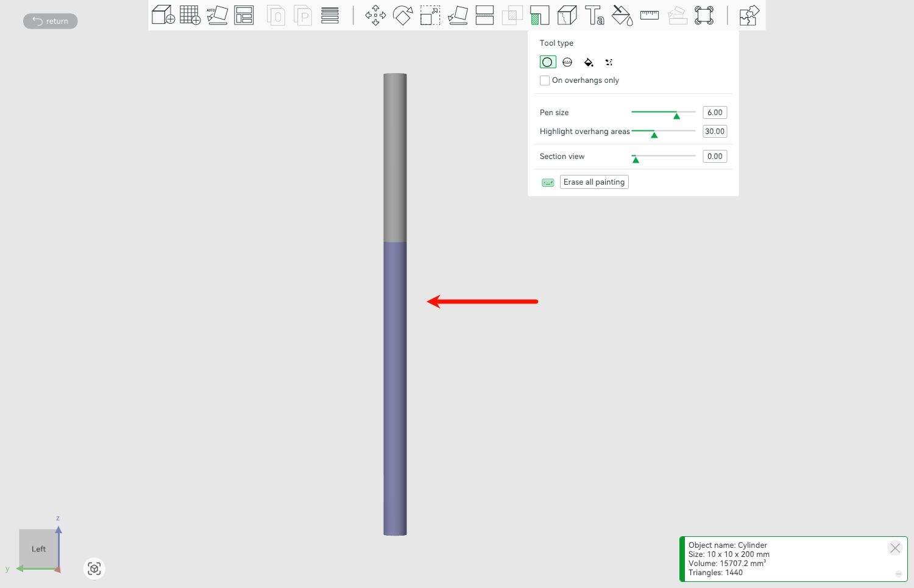The width and height of the screenshot is (914, 588).
Task: Click the Auto orient icon
Action: pos(217,15)
